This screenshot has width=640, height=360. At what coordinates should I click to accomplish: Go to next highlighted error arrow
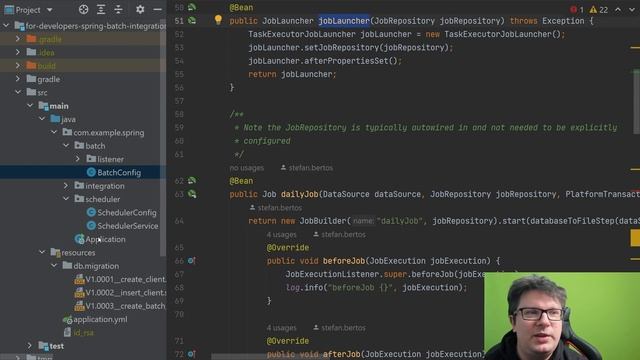632,9
